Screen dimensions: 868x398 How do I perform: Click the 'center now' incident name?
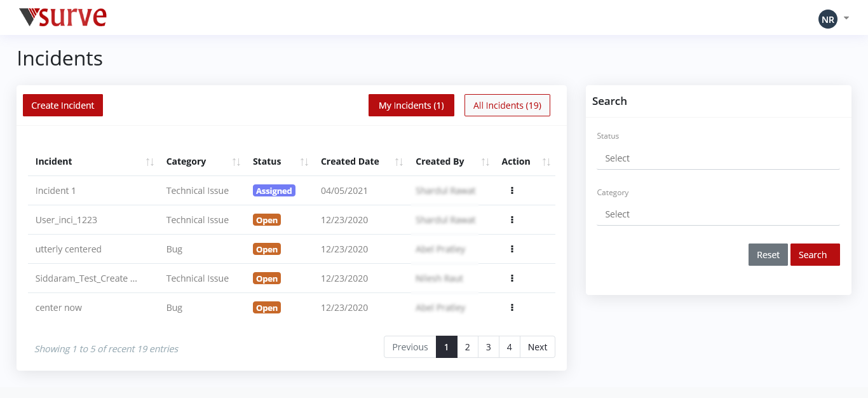[x=58, y=308]
